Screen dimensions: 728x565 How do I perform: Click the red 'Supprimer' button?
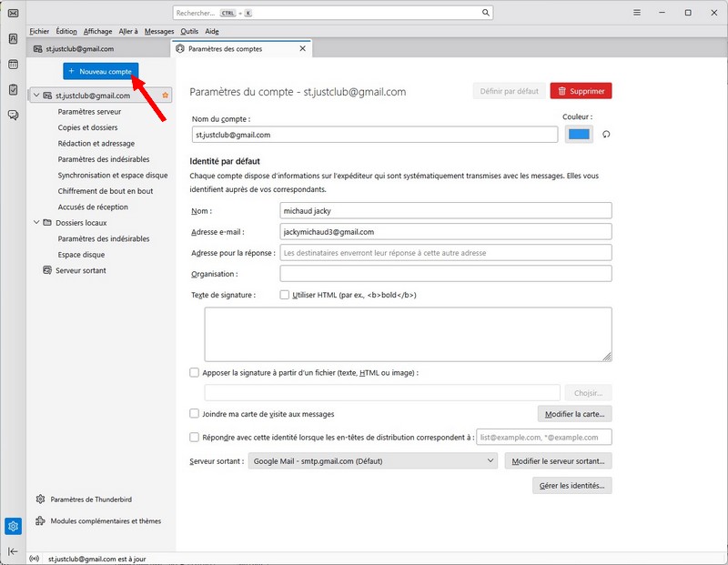[x=581, y=91]
